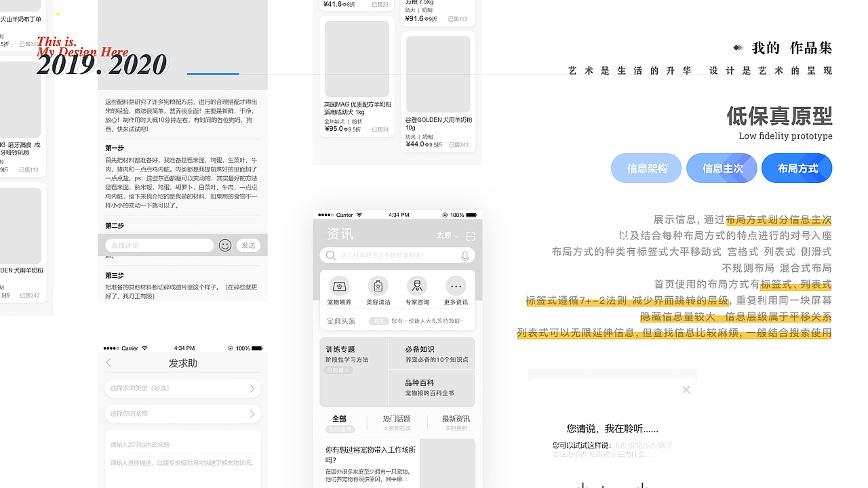Dismiss the feedback dialog with the X

pos(686,390)
